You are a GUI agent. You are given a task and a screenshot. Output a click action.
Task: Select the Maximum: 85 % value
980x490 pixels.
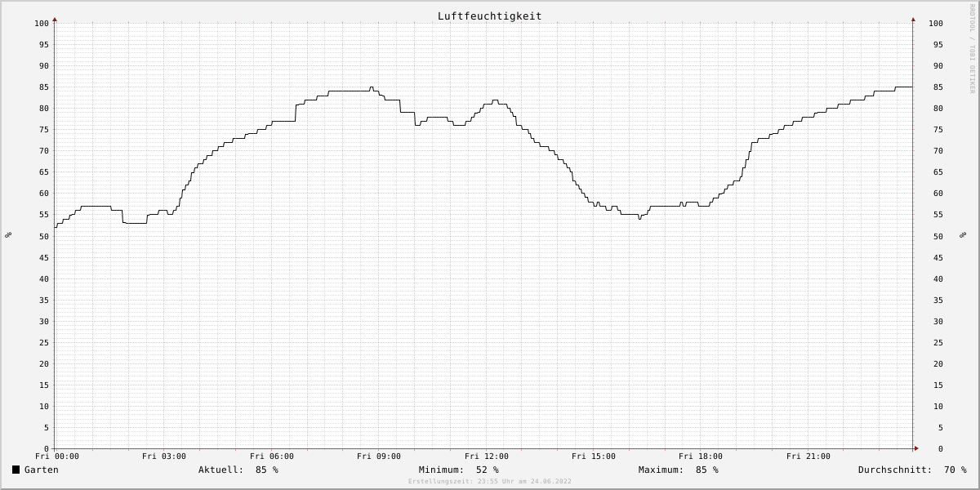click(x=679, y=470)
